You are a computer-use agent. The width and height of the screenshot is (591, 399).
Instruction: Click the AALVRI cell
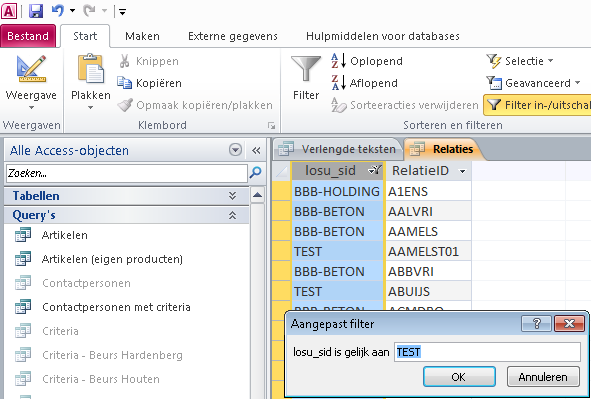click(428, 211)
